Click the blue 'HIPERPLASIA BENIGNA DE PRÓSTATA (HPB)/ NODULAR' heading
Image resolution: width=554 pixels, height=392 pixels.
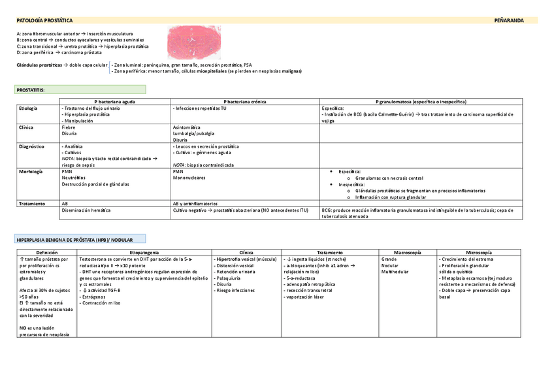pyautogui.click(x=80, y=240)
